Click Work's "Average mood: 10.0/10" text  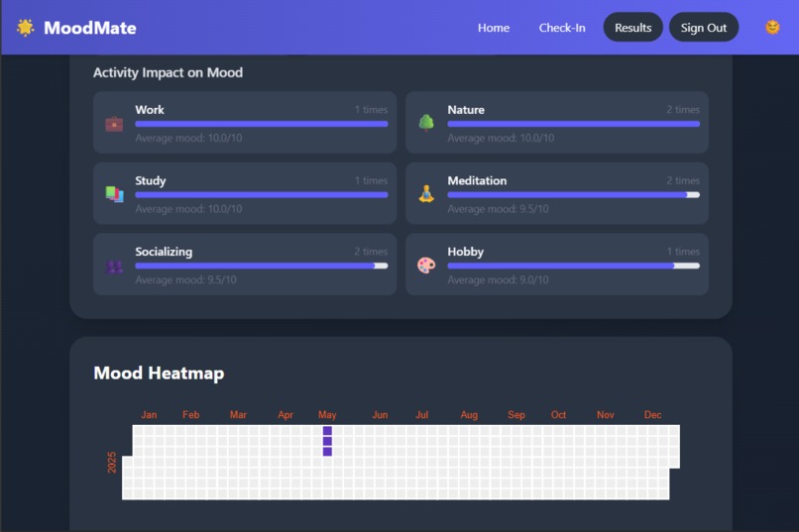(x=188, y=138)
